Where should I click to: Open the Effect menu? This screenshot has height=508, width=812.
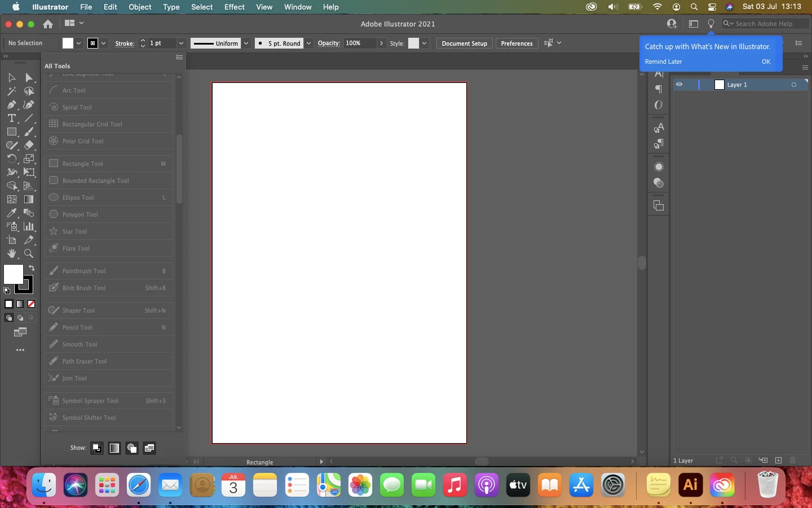[x=235, y=7]
